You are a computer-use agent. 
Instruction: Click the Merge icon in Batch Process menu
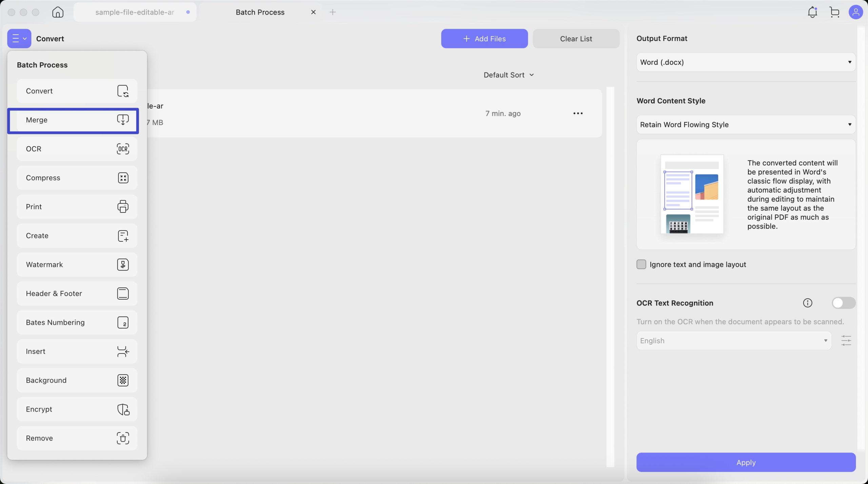123,120
